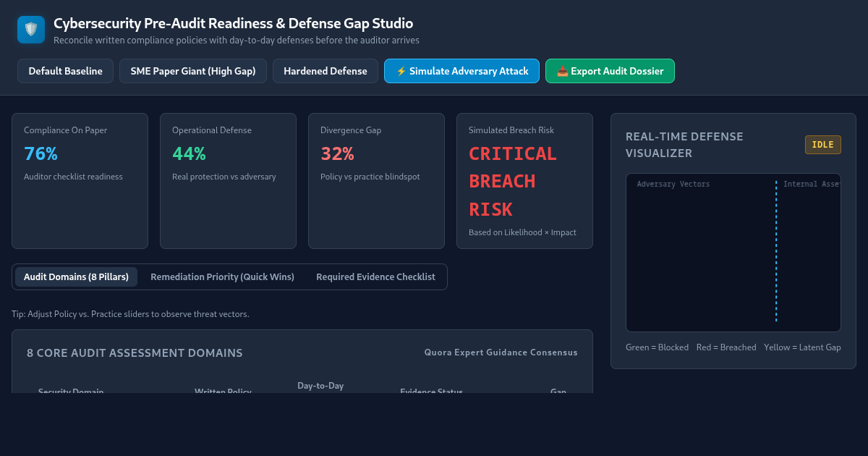868x456 pixels.
Task: Click the Cybersecurity Pre-Audit Readiness title
Action: click(234, 24)
